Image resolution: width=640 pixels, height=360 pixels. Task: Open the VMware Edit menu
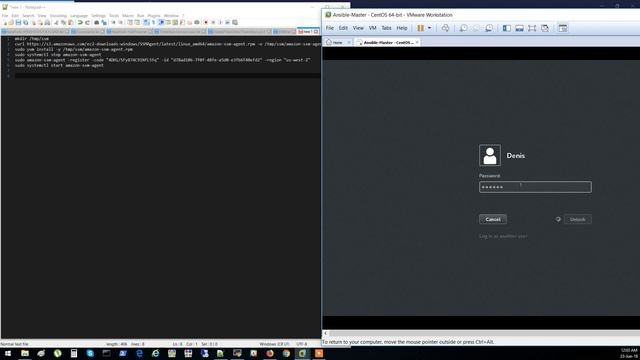pyautogui.click(x=343, y=28)
